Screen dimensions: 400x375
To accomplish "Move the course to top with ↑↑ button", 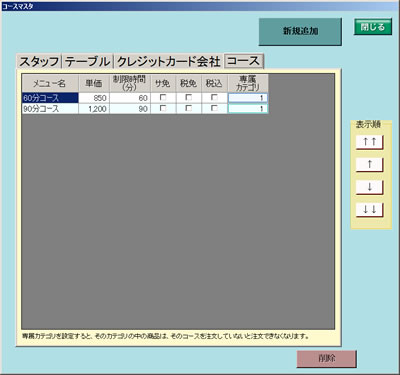I will (x=369, y=142).
